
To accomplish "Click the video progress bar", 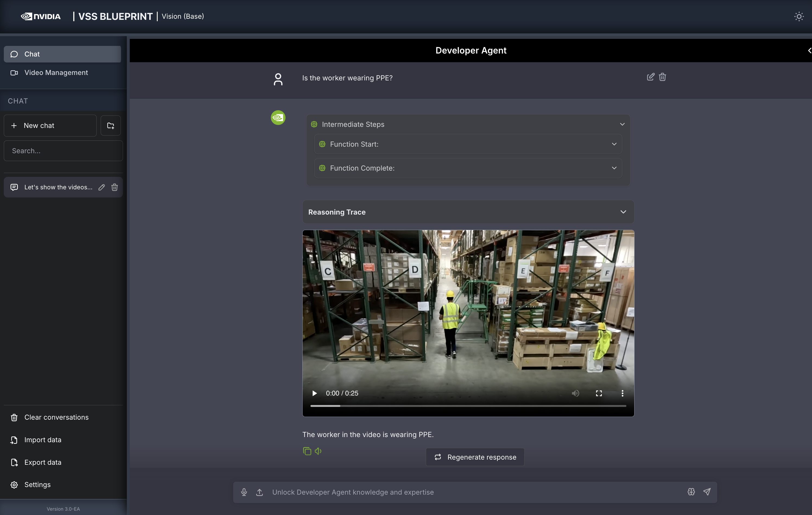I will point(468,406).
